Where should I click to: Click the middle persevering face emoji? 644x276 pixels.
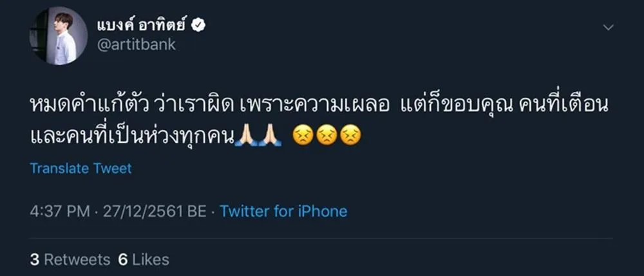click(x=326, y=136)
